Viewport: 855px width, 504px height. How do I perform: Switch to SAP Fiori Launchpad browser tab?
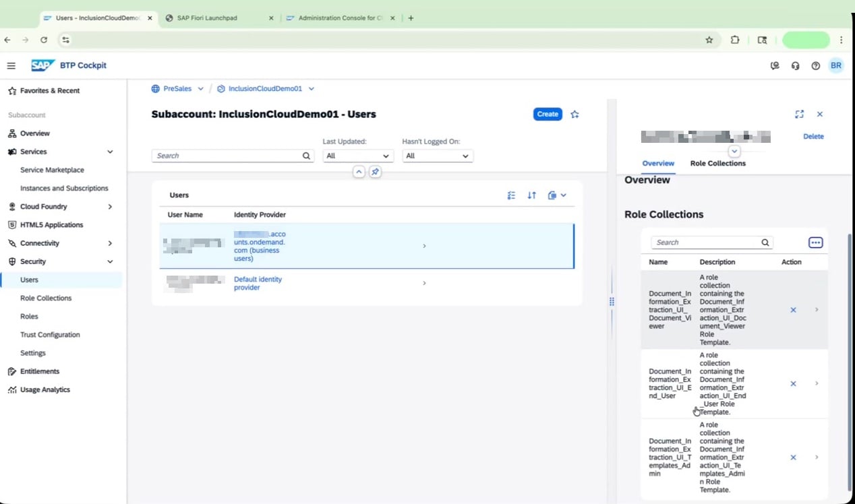click(x=220, y=18)
